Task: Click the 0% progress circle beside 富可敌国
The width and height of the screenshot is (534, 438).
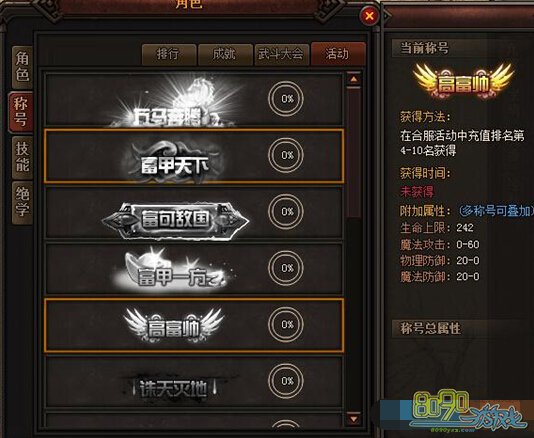Action: [x=286, y=212]
